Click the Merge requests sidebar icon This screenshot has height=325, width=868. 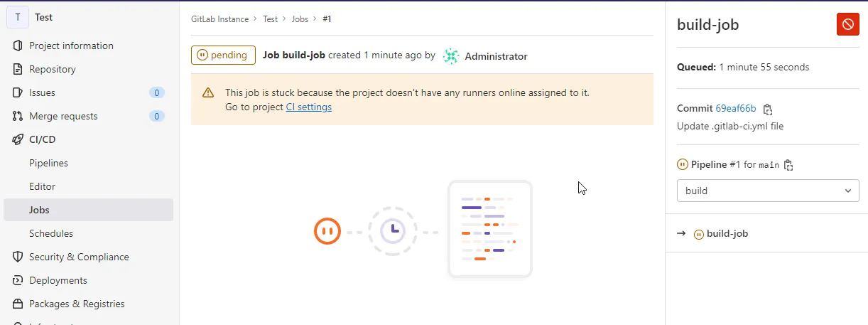[x=18, y=116]
